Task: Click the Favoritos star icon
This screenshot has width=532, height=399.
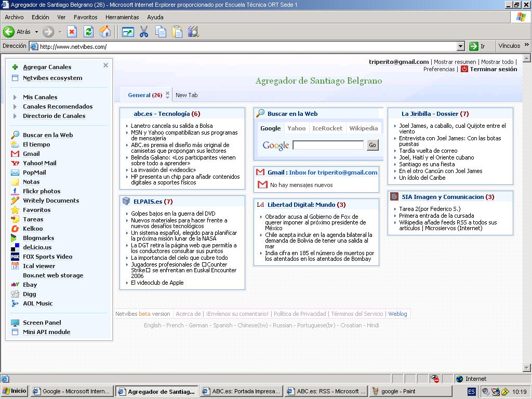Action: point(15,210)
